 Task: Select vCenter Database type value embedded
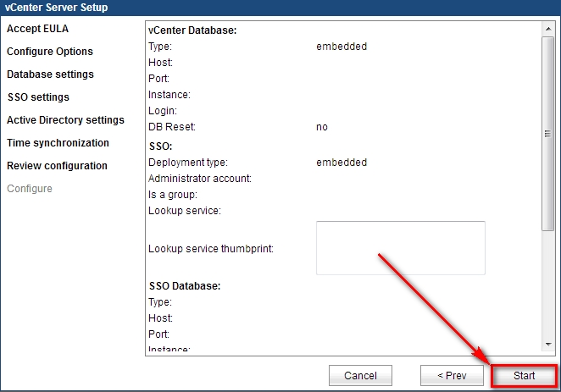(342, 47)
